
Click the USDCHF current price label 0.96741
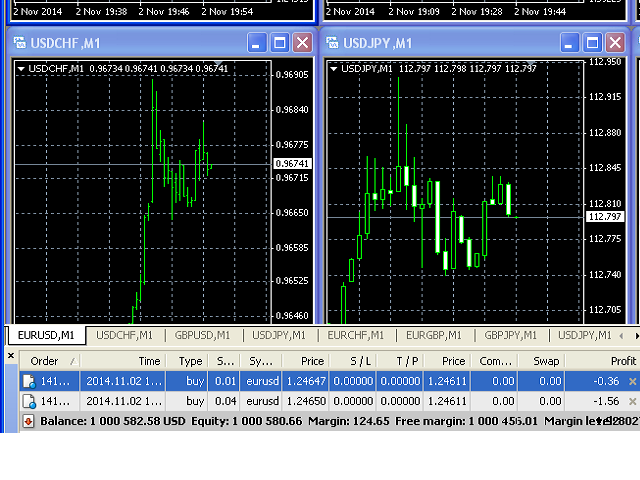293,163
